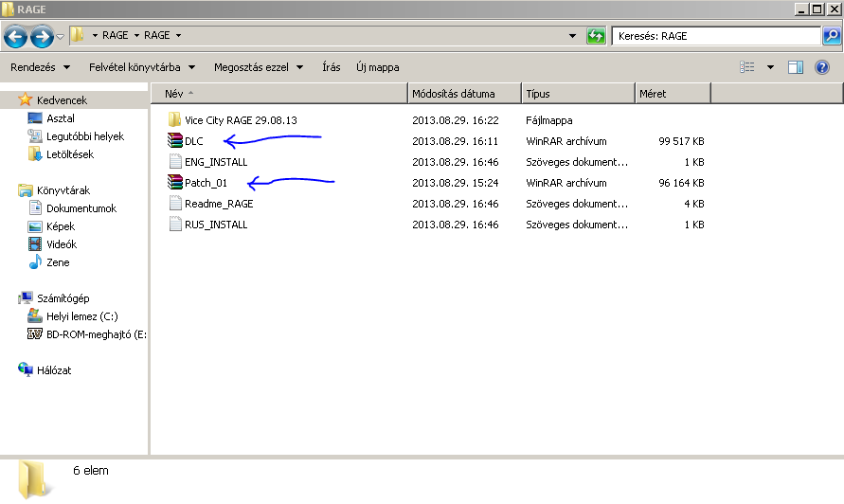Click the Számítógép computer icon

26,297
